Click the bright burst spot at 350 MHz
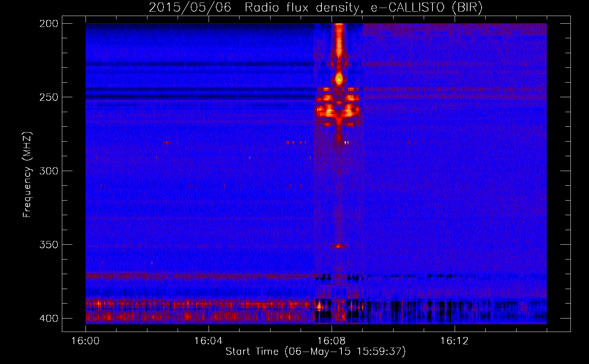589x364 pixels. coord(339,246)
